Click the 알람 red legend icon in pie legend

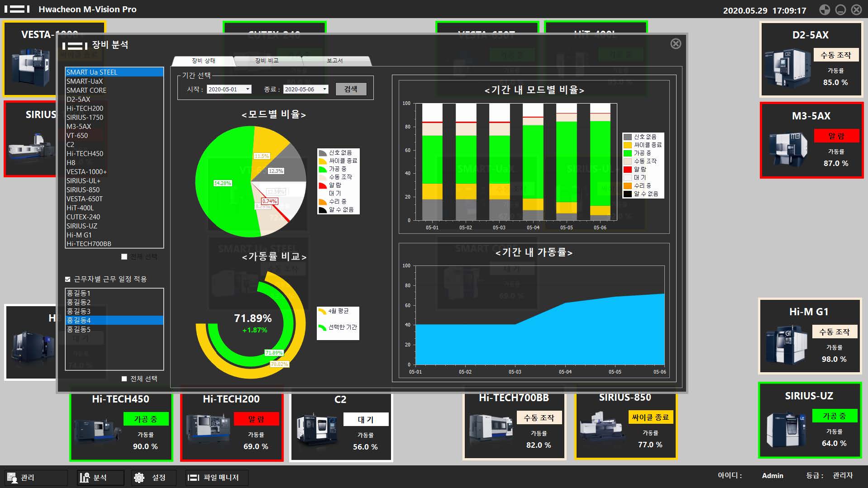(322, 185)
